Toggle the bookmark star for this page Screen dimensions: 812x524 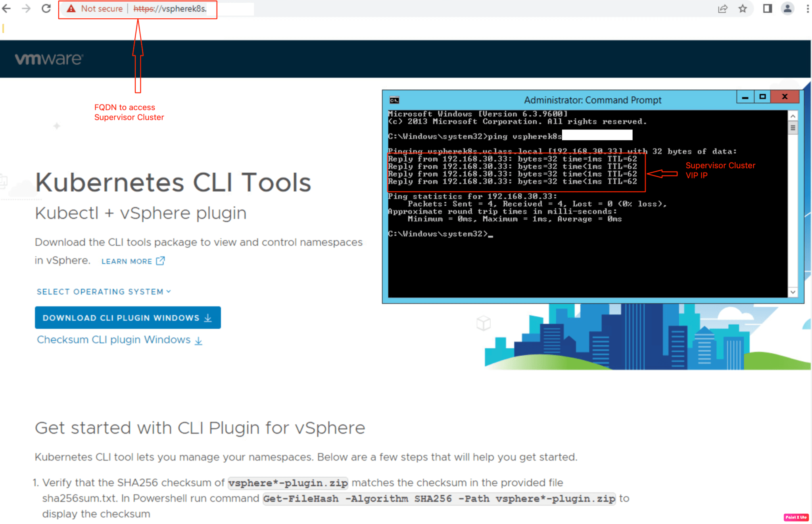742,8
